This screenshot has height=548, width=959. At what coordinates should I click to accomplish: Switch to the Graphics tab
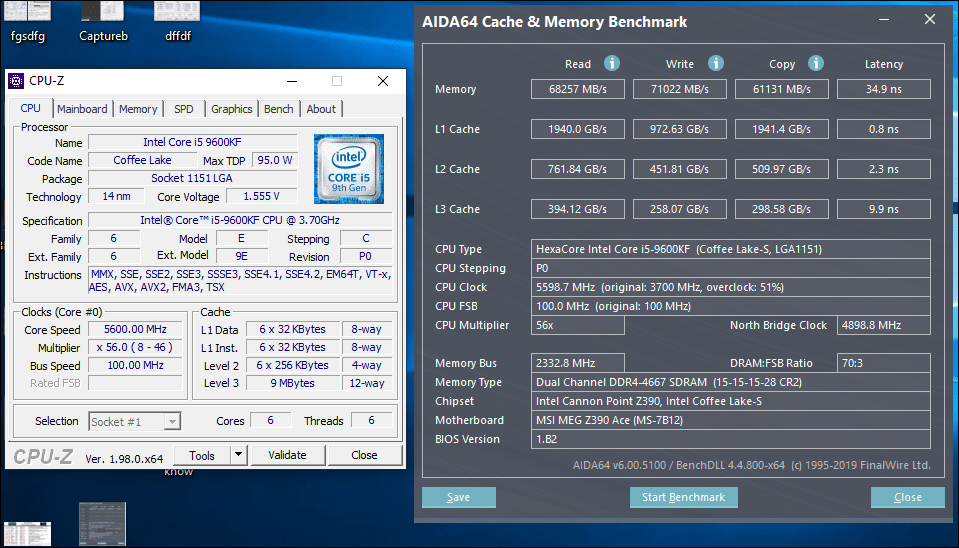pyautogui.click(x=232, y=109)
